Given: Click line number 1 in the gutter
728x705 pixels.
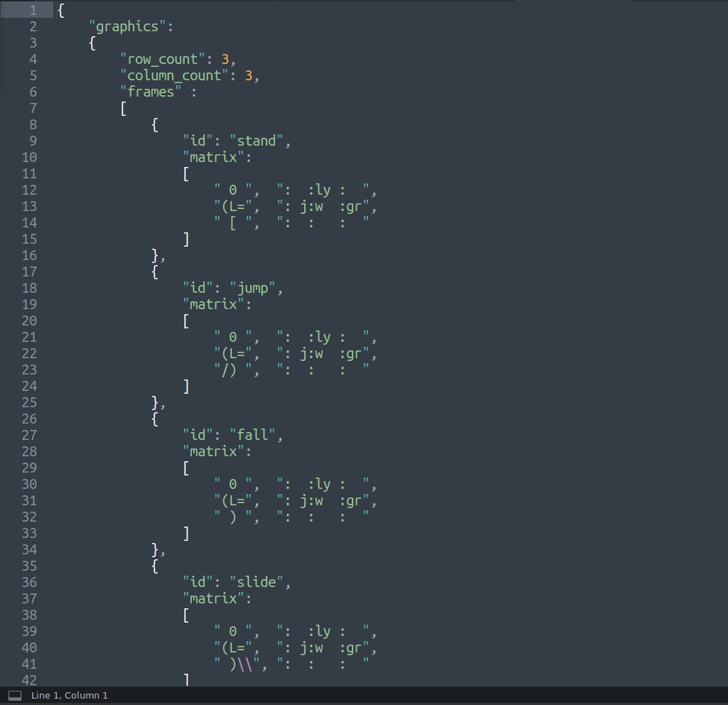Looking at the screenshot, I should [33, 10].
